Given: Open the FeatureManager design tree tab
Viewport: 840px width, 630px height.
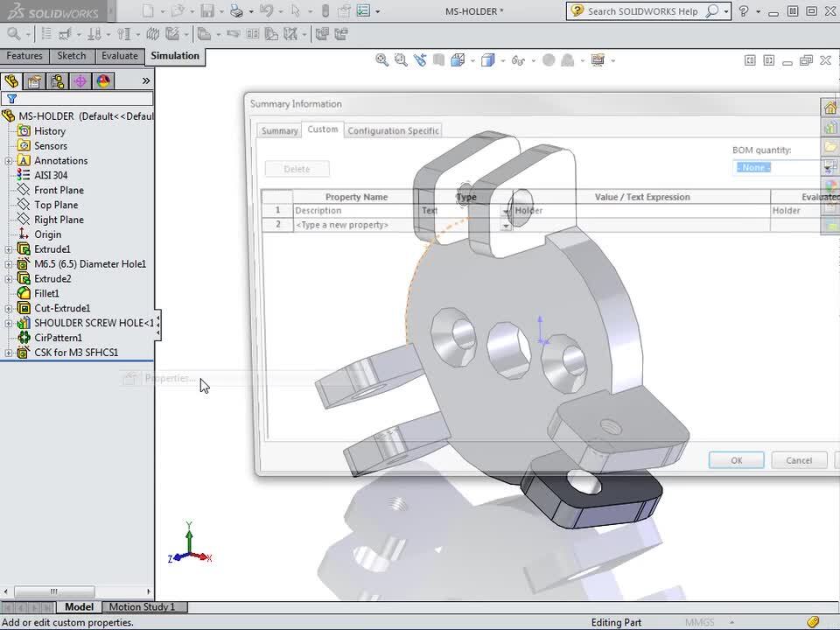Looking at the screenshot, I should [11, 81].
